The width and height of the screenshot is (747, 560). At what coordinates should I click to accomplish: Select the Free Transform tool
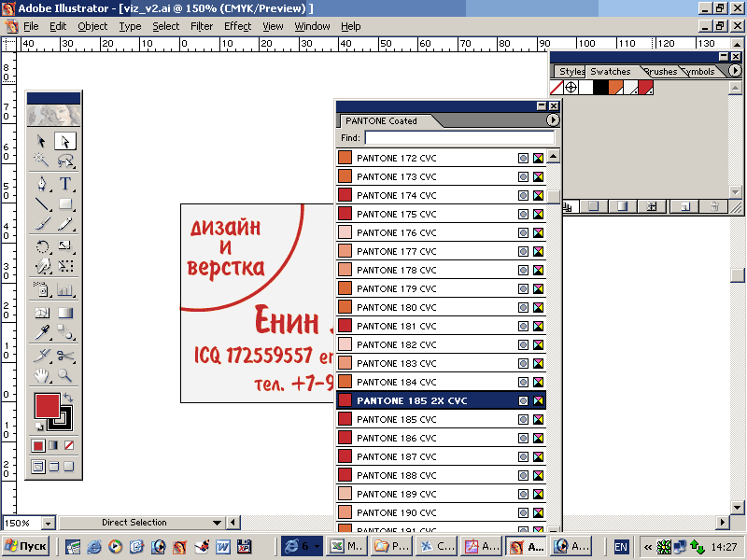65,266
